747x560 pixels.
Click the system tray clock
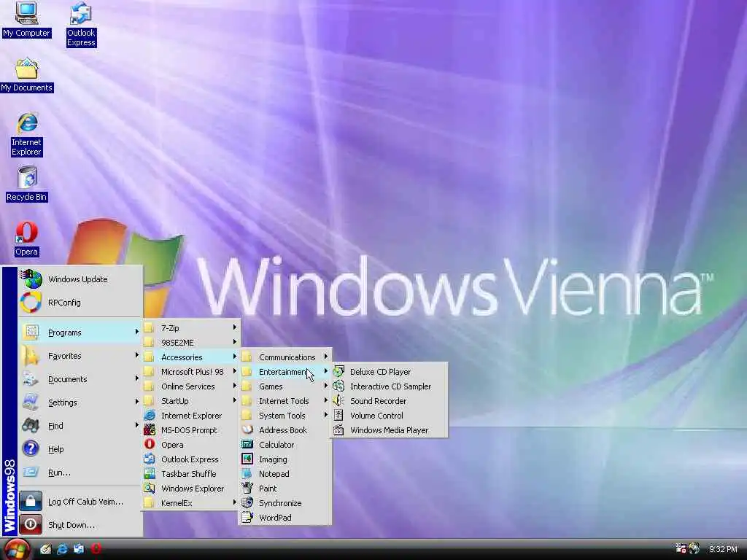point(723,549)
